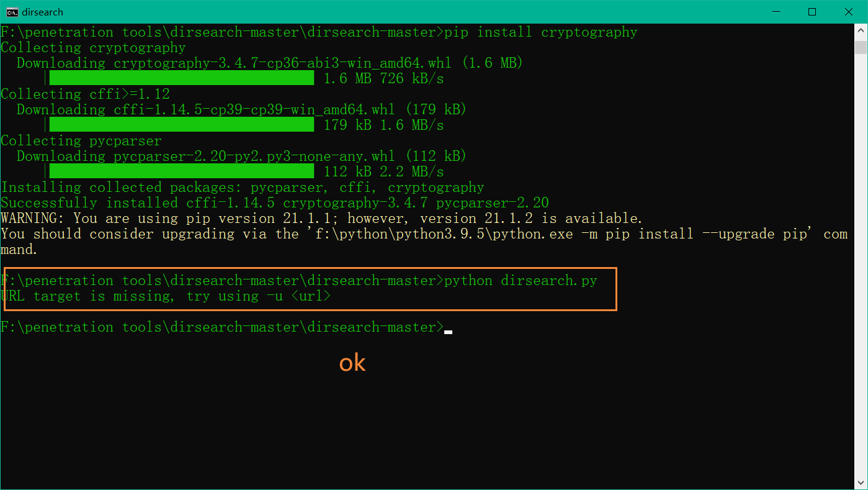Click the "Installing collected packages" line
Screen dimensions: 868x490
click(x=243, y=188)
